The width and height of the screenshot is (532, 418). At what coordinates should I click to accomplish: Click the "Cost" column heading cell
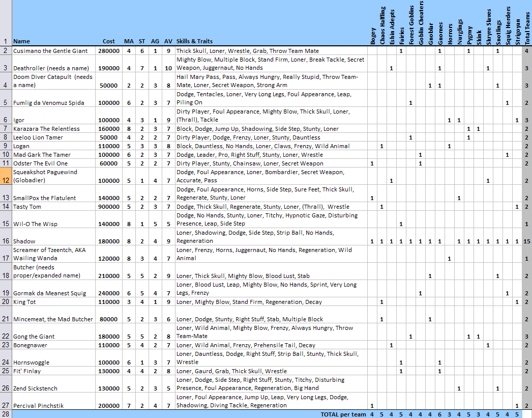(108, 23)
